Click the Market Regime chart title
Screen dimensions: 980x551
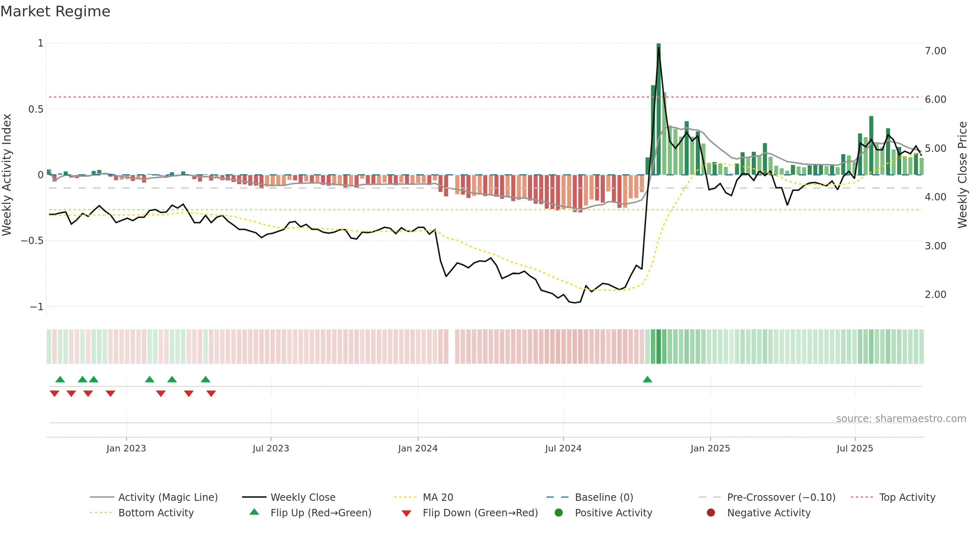point(55,11)
